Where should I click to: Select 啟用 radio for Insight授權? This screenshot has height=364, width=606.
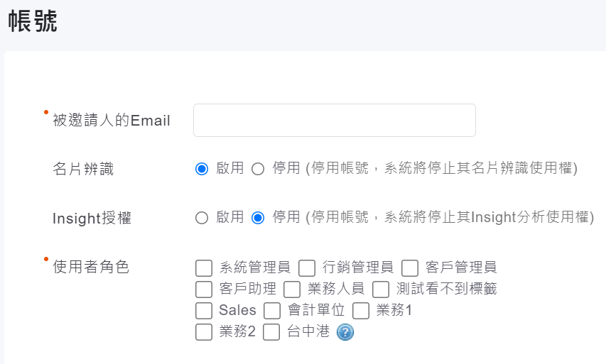pos(202,218)
